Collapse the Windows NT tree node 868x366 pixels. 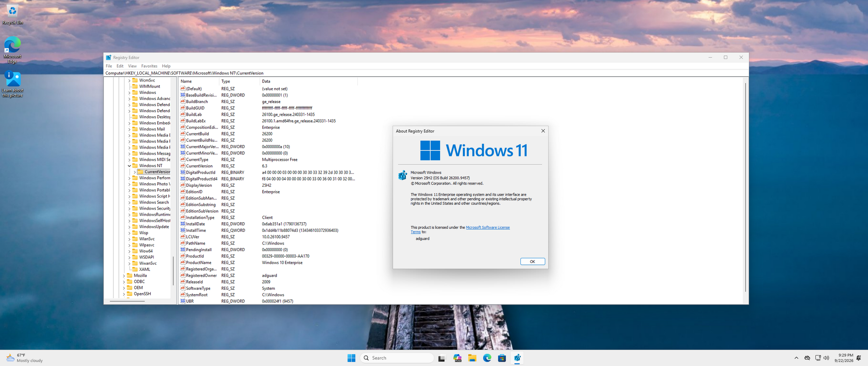pos(129,166)
